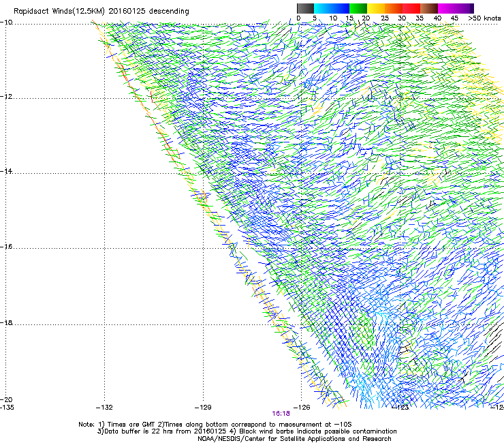Click the '-18' latitude axis label
The height and width of the screenshot is (443, 504).
(x=6, y=322)
